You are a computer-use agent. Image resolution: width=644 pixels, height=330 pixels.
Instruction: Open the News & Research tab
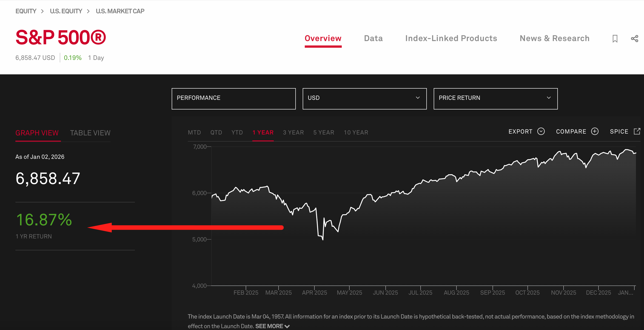coord(554,39)
